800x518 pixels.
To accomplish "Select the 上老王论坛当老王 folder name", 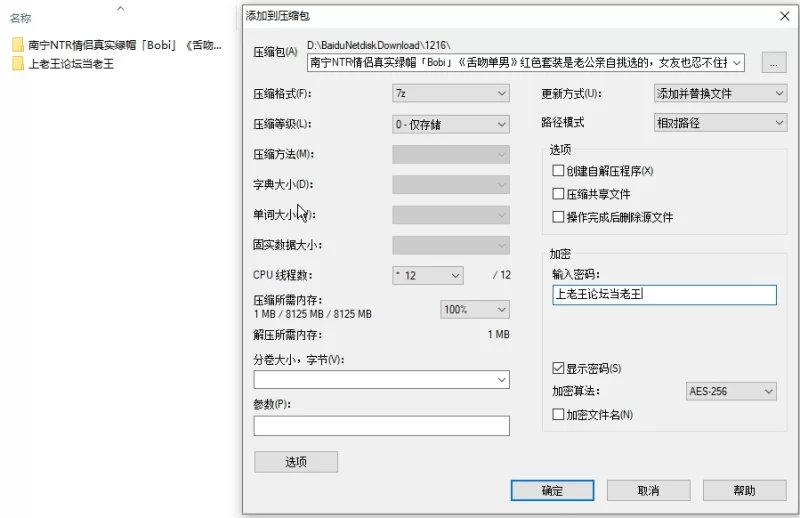I will coord(71,64).
